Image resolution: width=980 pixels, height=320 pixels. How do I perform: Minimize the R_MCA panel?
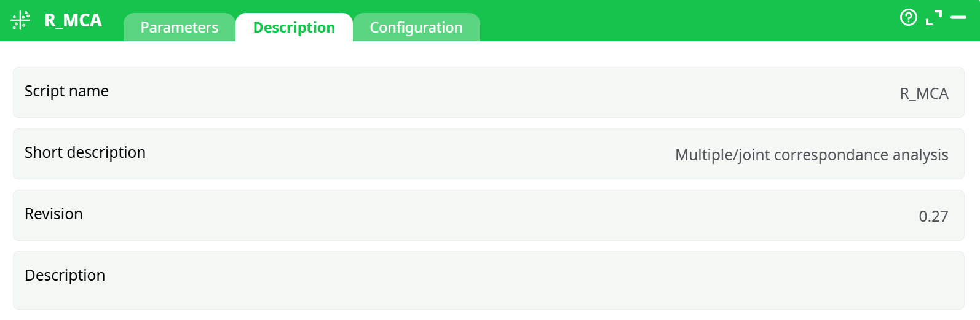[958, 18]
